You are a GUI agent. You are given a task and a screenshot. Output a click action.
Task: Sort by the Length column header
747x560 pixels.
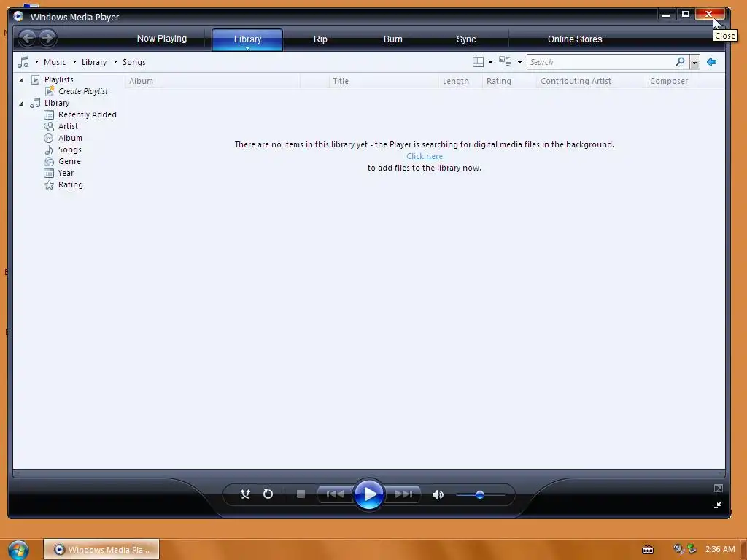point(460,81)
